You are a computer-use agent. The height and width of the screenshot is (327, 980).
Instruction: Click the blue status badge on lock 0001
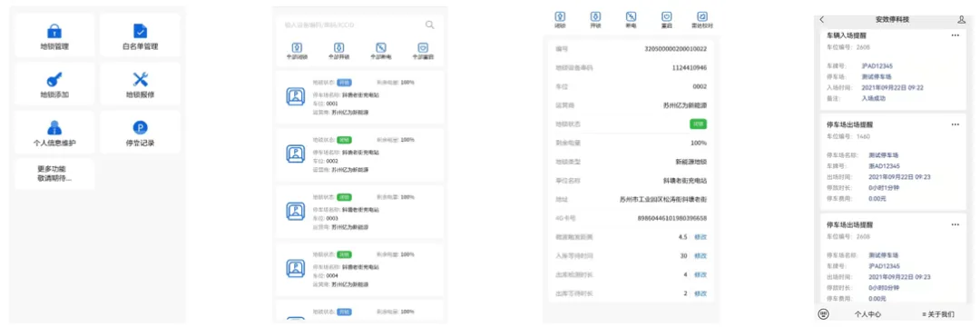click(345, 82)
